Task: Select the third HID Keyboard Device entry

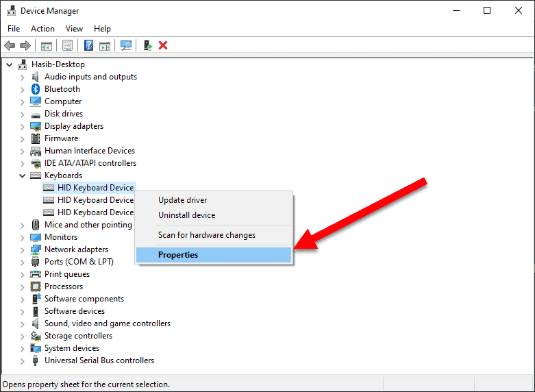Action: coord(95,212)
